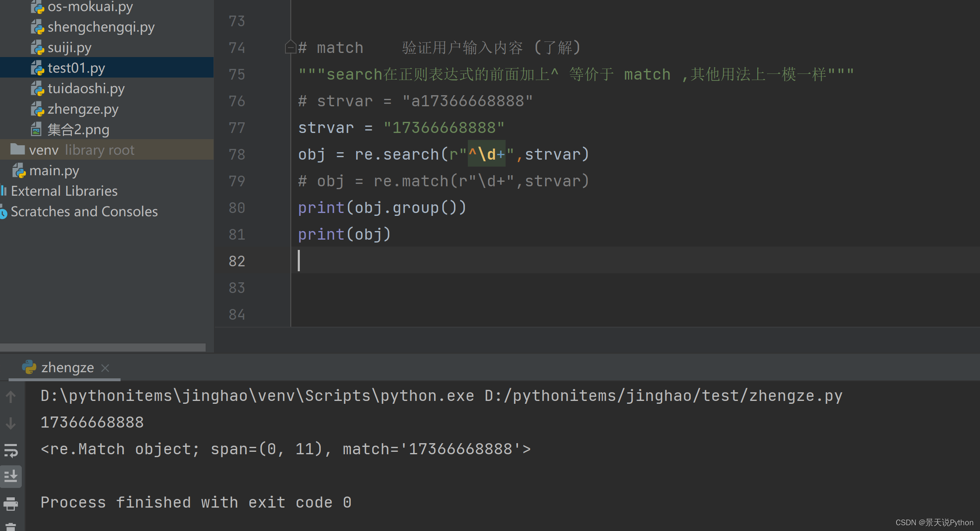
Task: Click line number 82 in gutter
Action: [x=237, y=261]
